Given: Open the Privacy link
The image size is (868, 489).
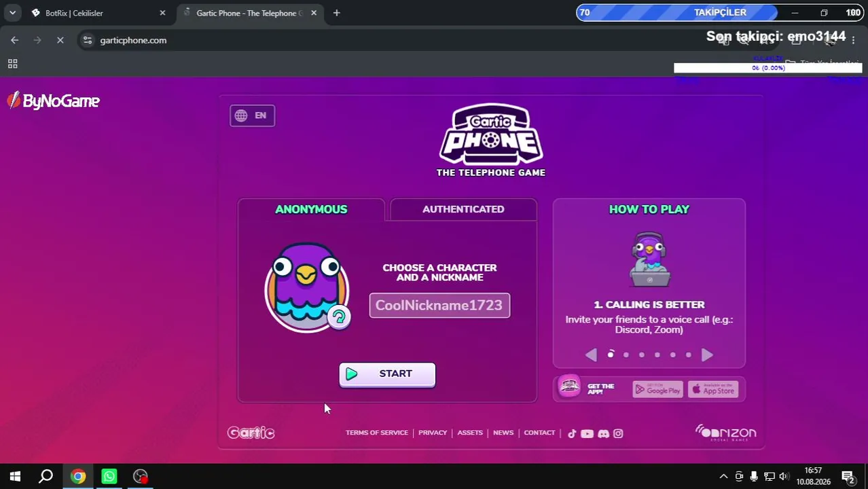Looking at the screenshot, I should (x=433, y=433).
